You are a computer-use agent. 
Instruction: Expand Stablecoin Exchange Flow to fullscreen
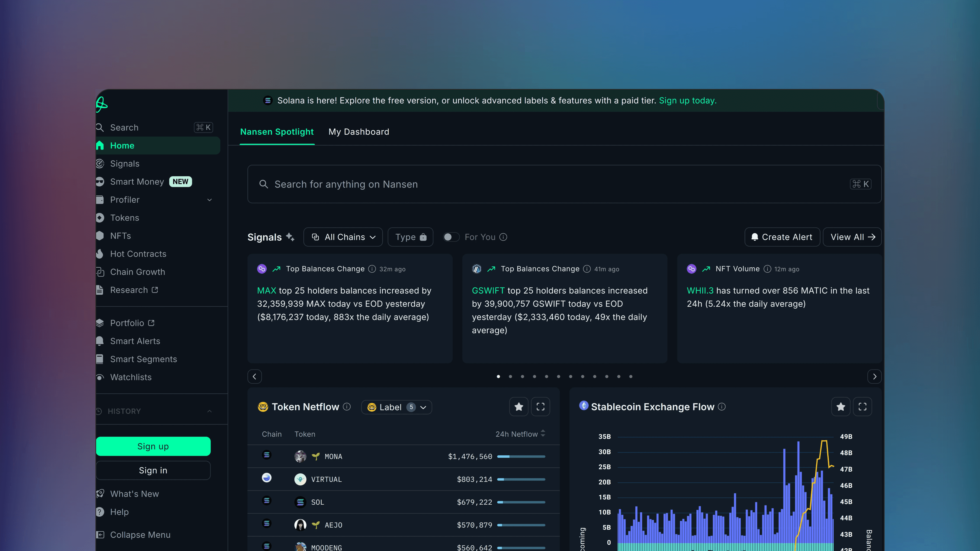click(863, 406)
